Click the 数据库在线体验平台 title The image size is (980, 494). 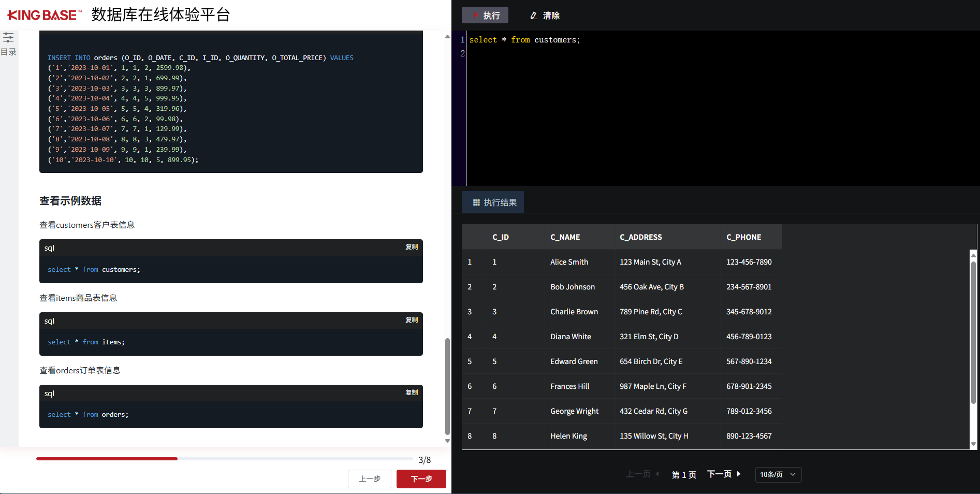(161, 14)
